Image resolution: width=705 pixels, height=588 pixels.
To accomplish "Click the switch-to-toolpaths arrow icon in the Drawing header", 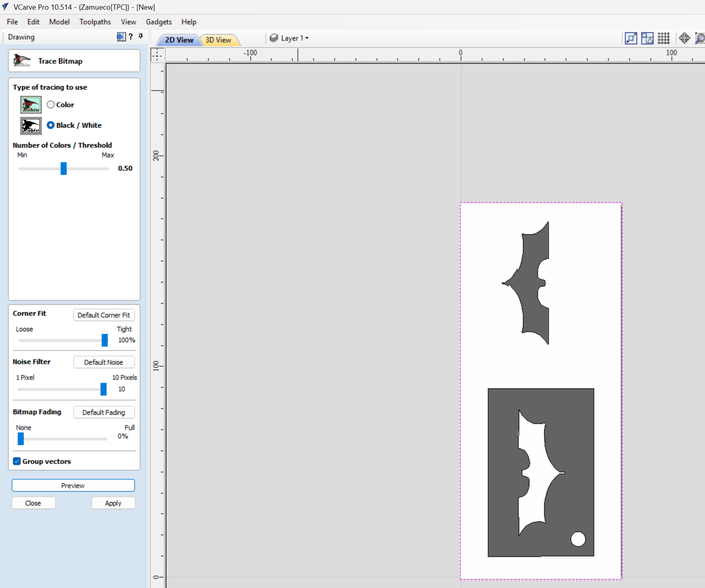I will 121,37.
